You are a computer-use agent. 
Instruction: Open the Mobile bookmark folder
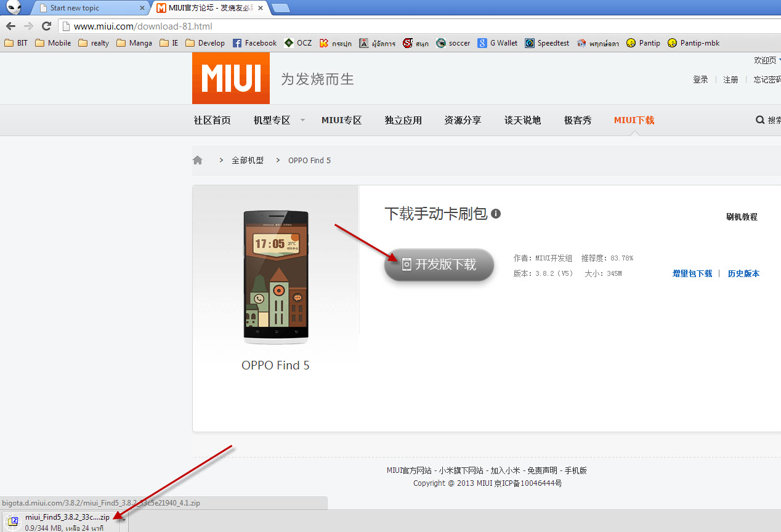53,43
